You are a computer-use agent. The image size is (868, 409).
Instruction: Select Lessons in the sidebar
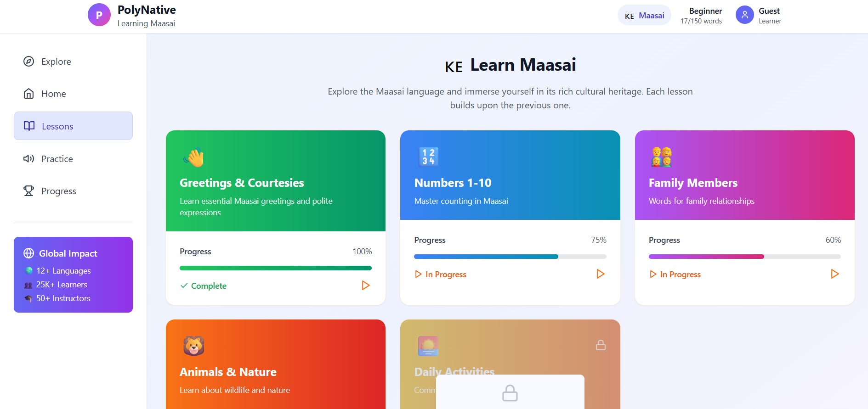click(x=73, y=126)
